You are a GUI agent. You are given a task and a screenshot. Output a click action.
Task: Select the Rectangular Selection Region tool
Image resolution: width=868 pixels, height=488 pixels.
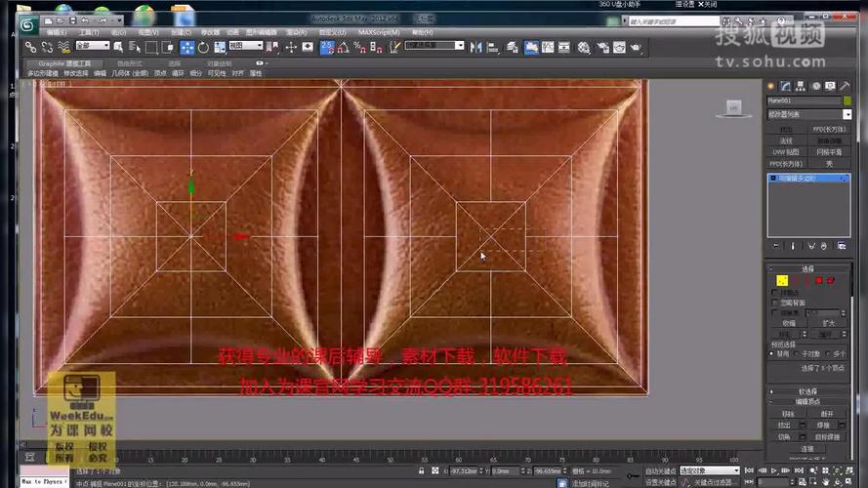pos(151,48)
